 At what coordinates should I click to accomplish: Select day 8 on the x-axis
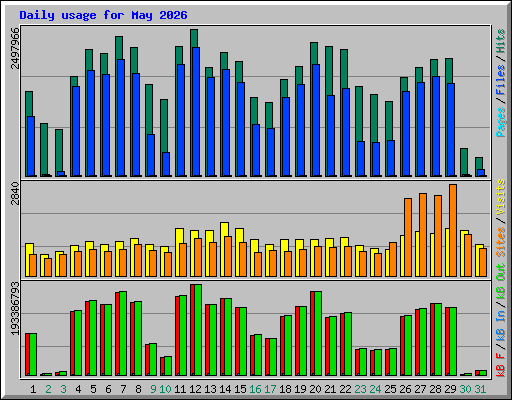(138, 389)
